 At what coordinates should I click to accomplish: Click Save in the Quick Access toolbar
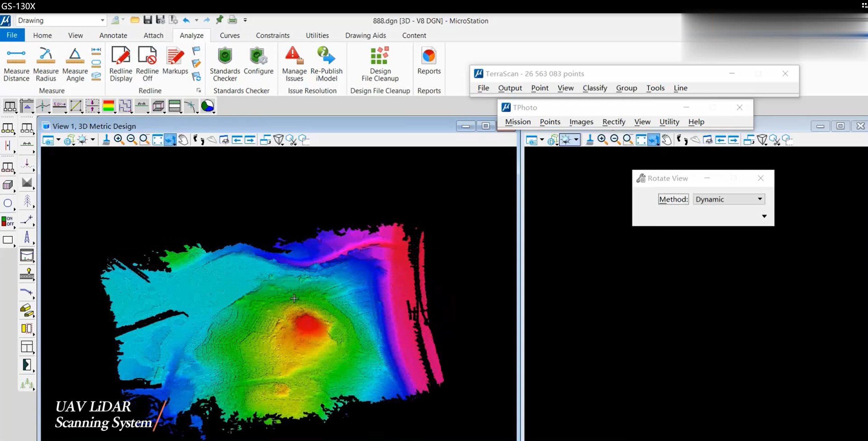[x=147, y=20]
